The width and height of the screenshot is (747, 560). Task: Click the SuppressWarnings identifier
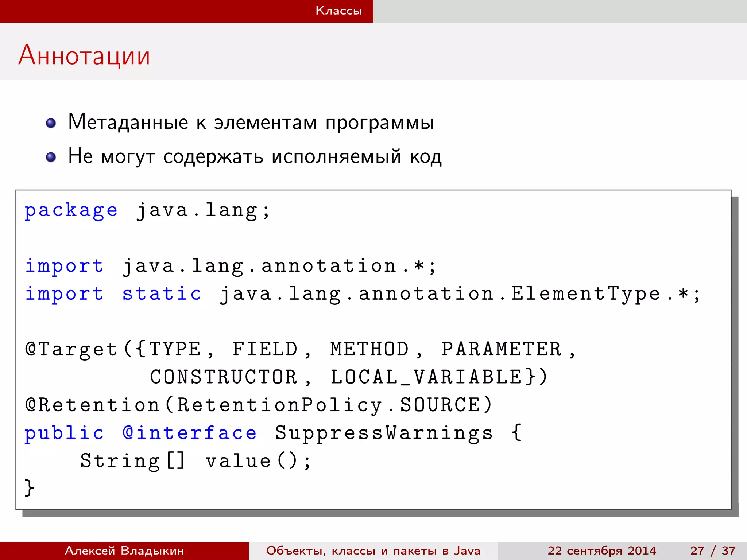[x=384, y=433]
